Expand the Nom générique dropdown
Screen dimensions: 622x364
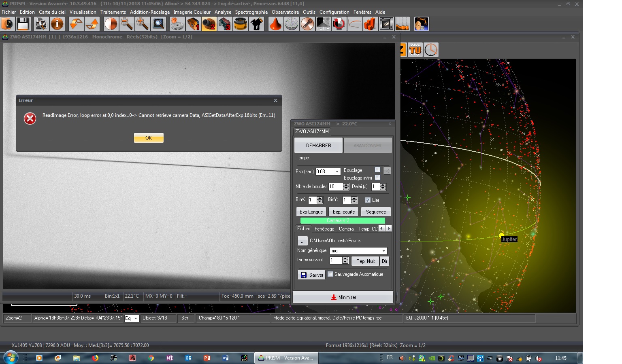[383, 251]
